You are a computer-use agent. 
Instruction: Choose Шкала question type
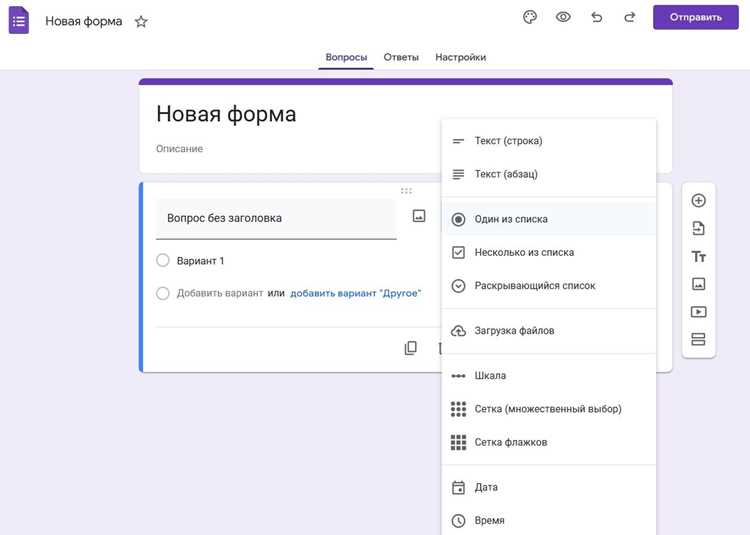point(549,376)
